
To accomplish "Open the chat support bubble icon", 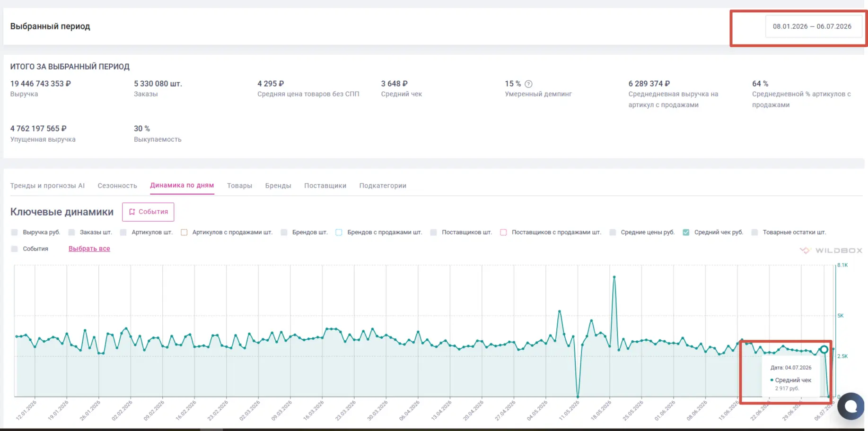I will [x=850, y=406].
